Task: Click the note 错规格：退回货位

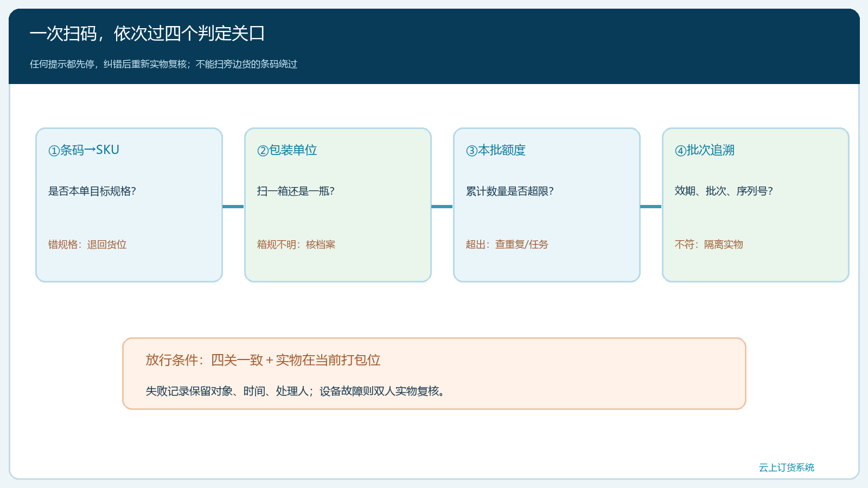Action: pos(87,245)
